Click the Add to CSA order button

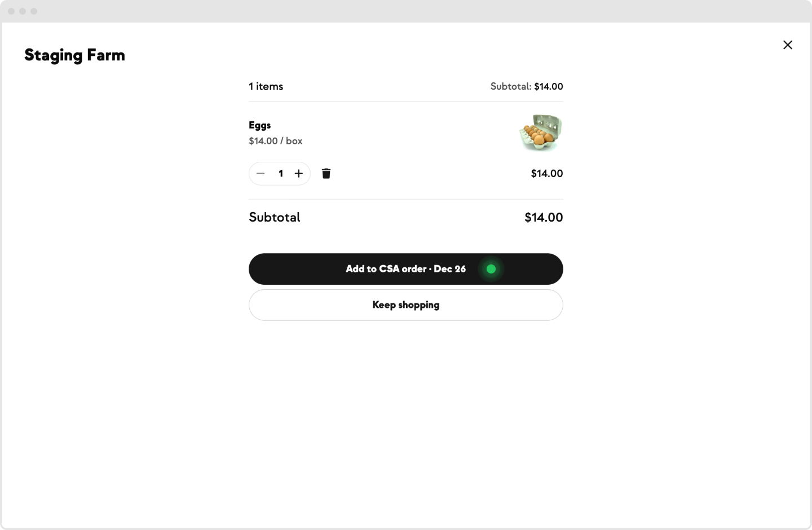(x=406, y=269)
